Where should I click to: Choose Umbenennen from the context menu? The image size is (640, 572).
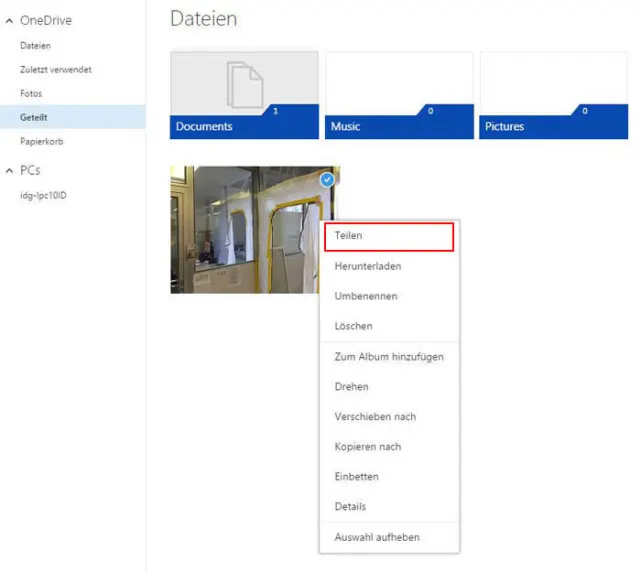coord(389,296)
